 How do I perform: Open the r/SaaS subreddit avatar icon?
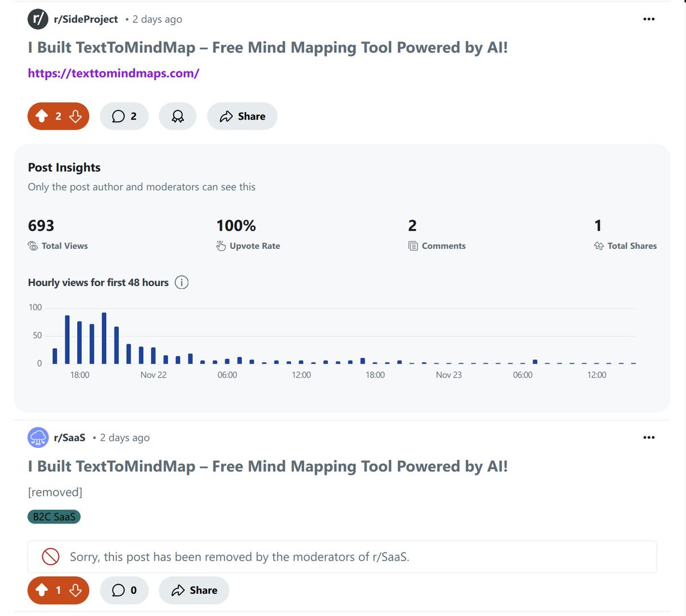click(38, 438)
